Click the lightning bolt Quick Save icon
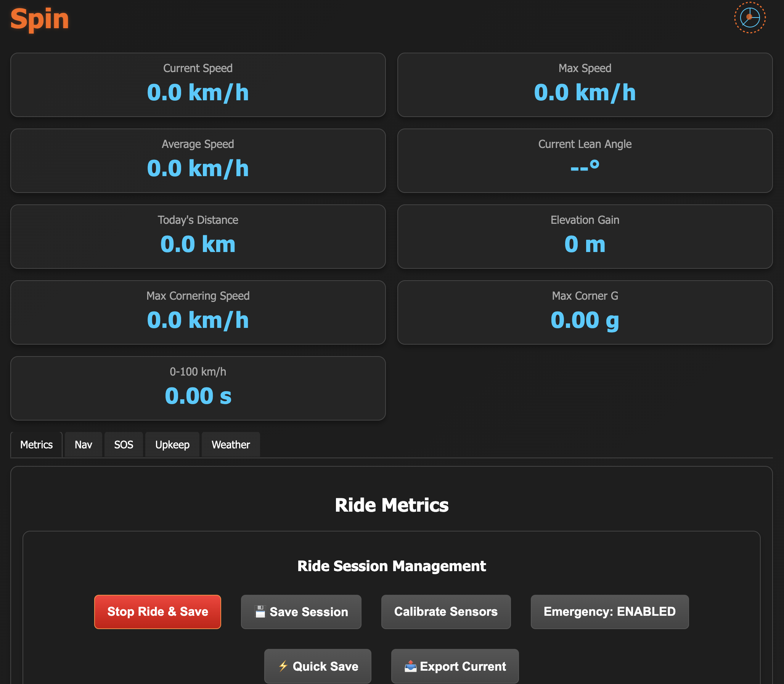784x684 pixels. pyautogui.click(x=283, y=666)
